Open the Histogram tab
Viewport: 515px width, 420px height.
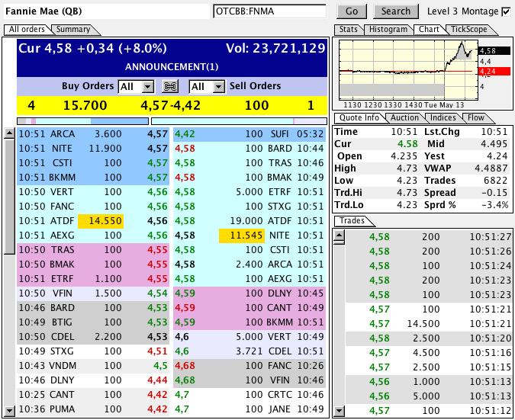tap(388, 29)
